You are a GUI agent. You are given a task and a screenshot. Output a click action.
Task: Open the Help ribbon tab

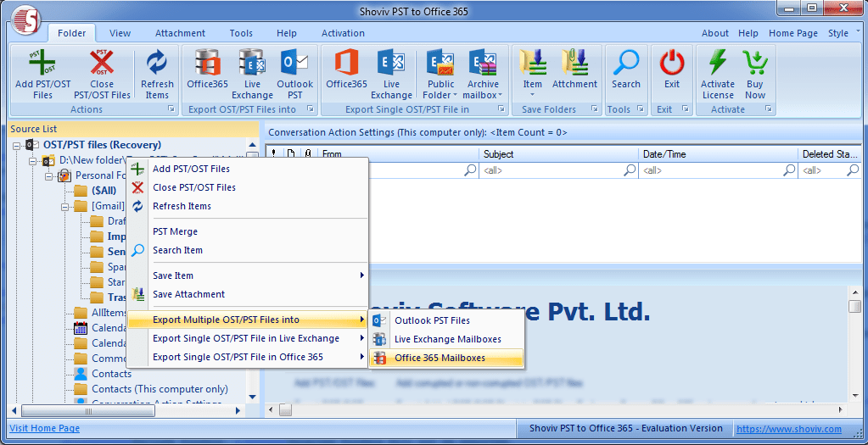pyautogui.click(x=287, y=33)
